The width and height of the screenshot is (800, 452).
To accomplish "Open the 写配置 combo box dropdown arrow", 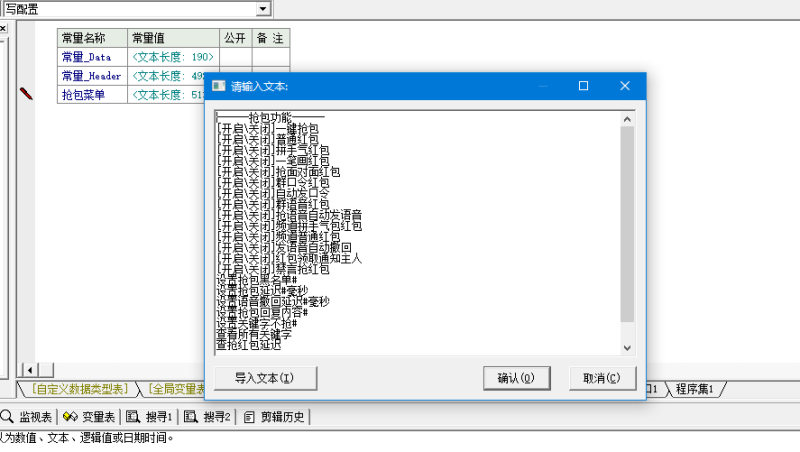I will 263,9.
